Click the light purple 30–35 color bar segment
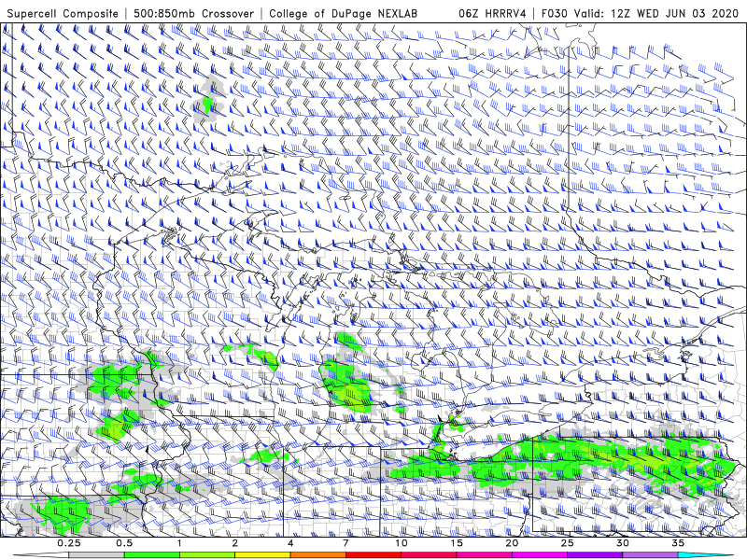The width and height of the screenshot is (747, 560). coord(650,555)
